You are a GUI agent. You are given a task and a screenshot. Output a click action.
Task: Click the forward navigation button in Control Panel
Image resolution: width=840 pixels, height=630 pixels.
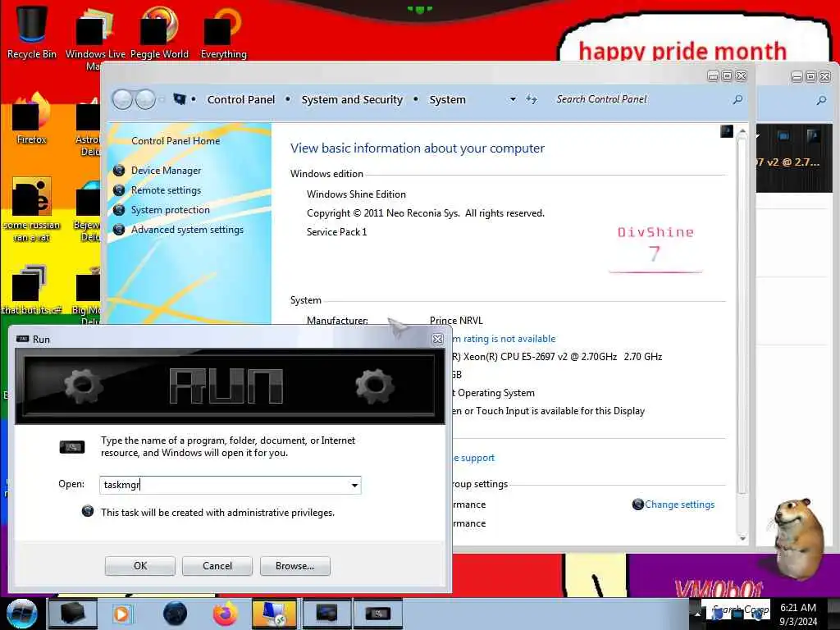145,99
